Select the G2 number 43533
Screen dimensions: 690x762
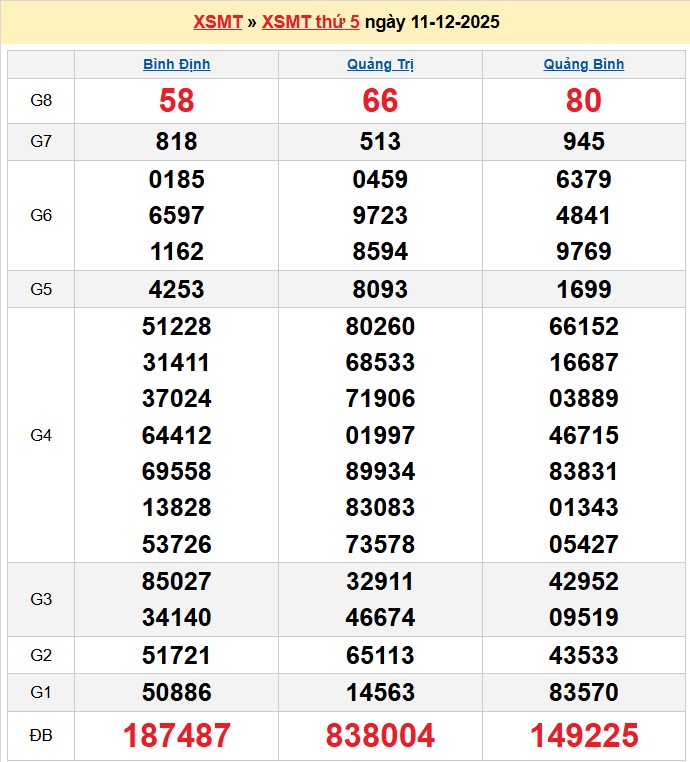click(584, 656)
